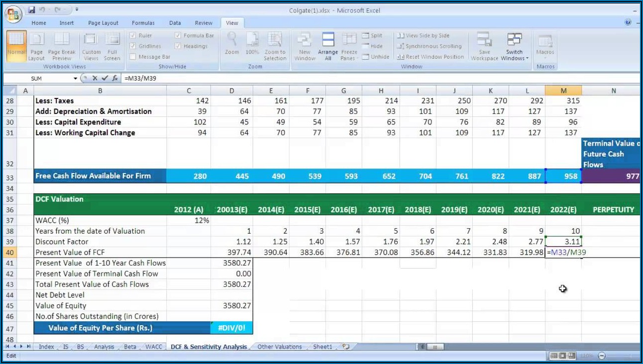The height and width of the screenshot is (364, 643).
Task: Click the Zoom to Selection icon
Action: 275,39
